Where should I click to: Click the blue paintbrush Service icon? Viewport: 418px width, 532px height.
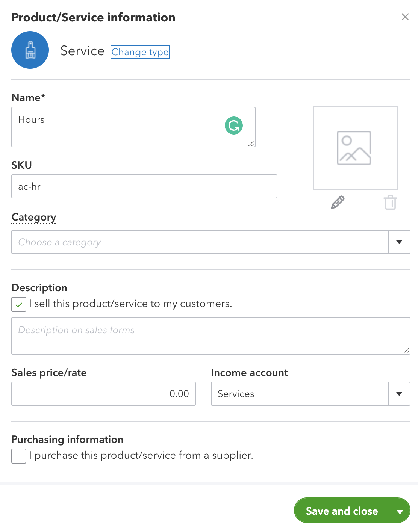30,50
